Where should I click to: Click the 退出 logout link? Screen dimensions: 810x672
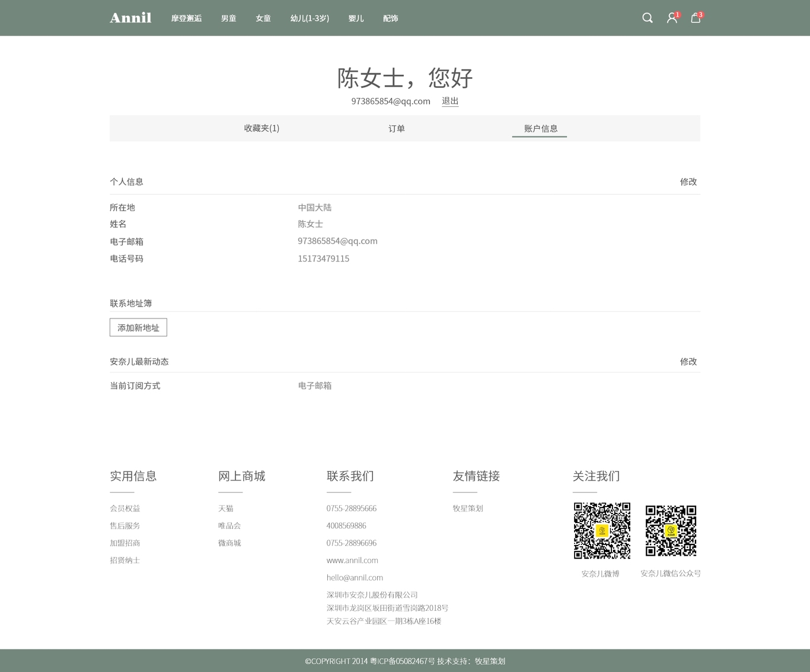point(450,101)
